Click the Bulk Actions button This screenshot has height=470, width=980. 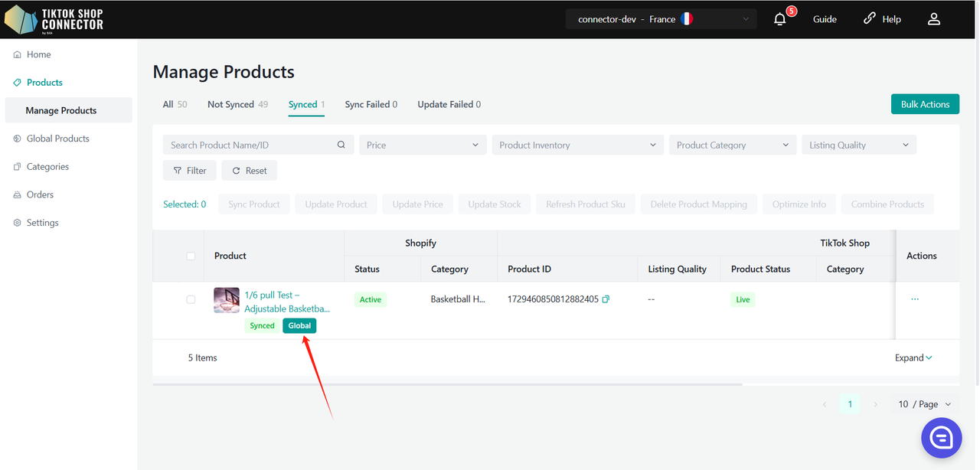pos(925,104)
